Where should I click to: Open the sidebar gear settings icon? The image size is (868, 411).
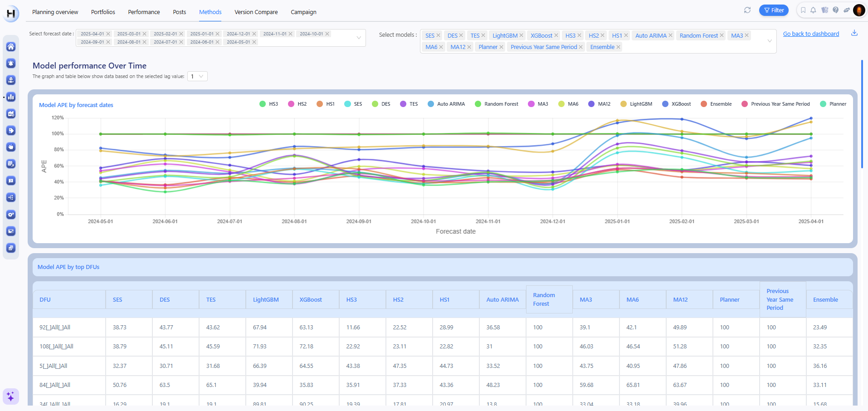tap(11, 215)
